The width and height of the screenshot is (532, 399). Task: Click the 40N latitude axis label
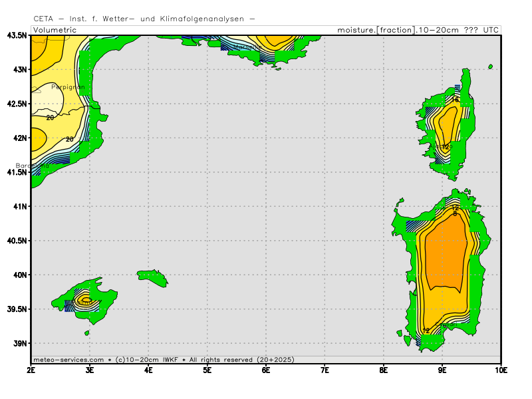tap(20, 275)
